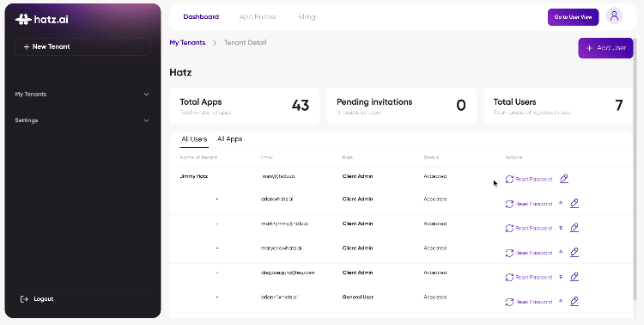Click small delete icon in General User row
Image resolution: width=644 pixels, height=325 pixels.
pos(561,302)
